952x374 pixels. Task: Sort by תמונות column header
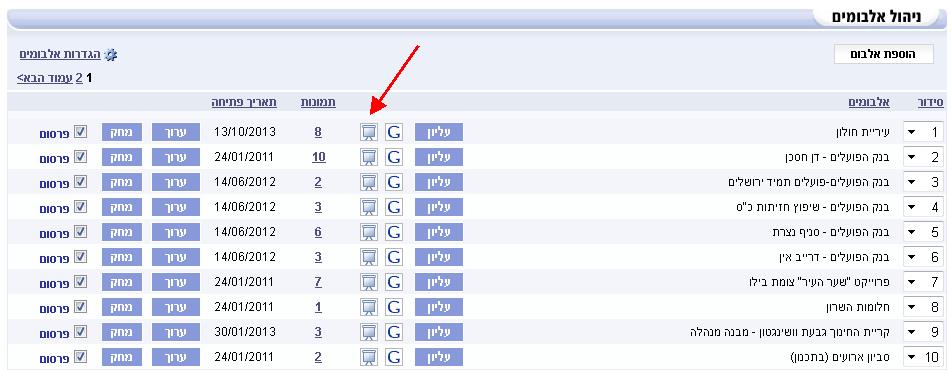(318, 103)
